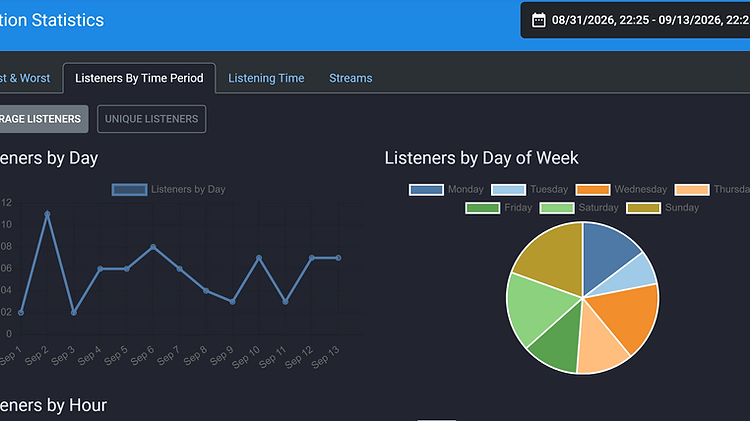Toggle Sunday legend swatch
Image resolution: width=750 pixels, height=421 pixels.
pos(643,208)
